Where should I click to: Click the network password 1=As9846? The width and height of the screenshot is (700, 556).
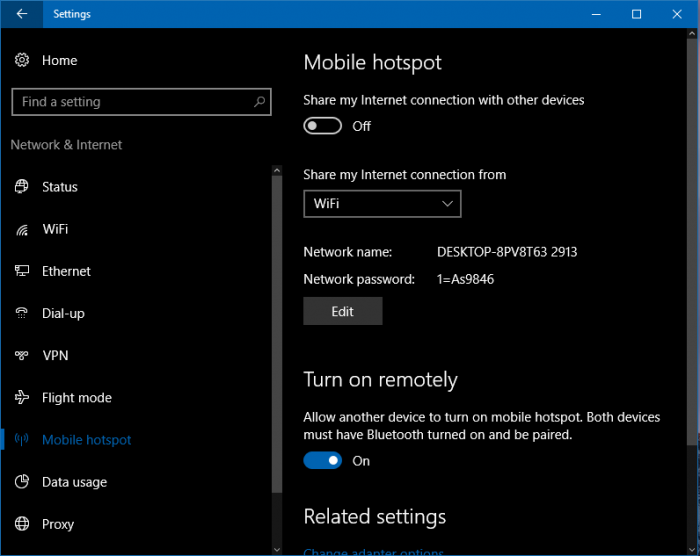point(465,280)
